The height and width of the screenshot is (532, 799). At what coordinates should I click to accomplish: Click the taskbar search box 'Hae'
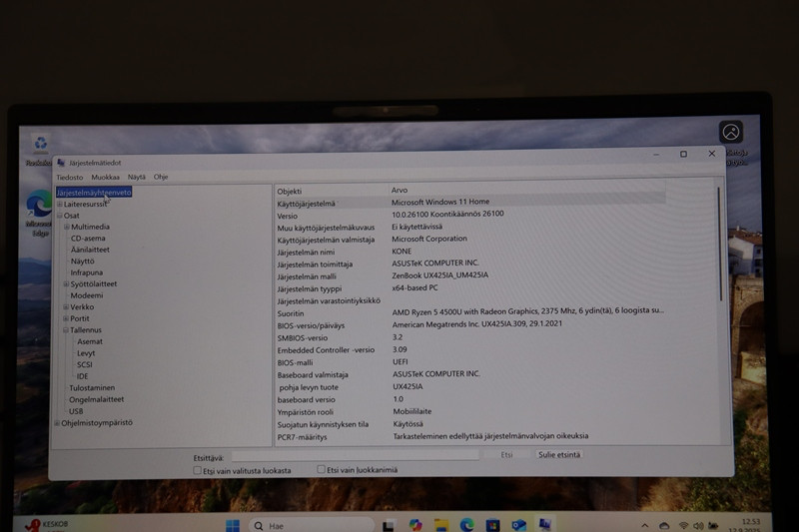point(312,525)
